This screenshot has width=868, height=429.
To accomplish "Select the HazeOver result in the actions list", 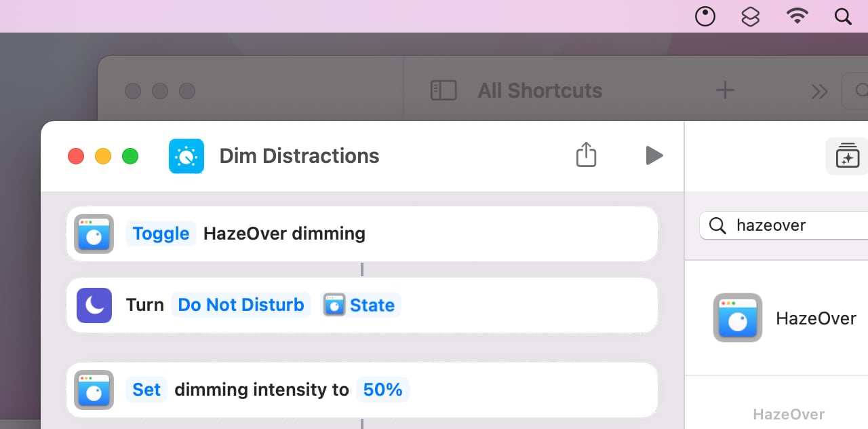I will 780,318.
